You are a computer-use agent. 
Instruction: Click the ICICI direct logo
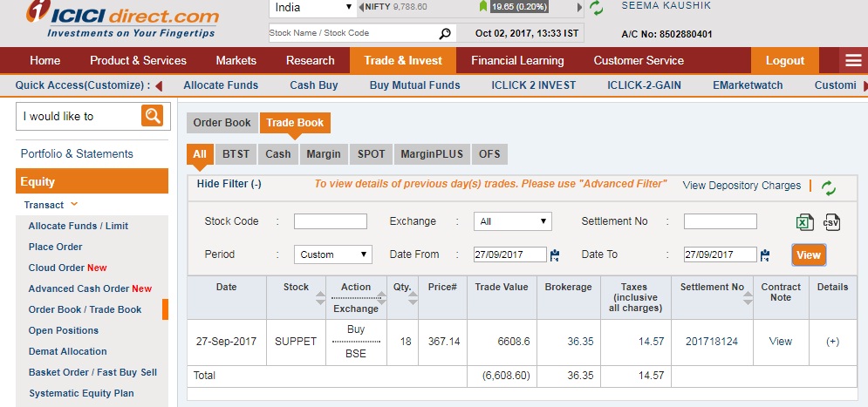[122, 20]
